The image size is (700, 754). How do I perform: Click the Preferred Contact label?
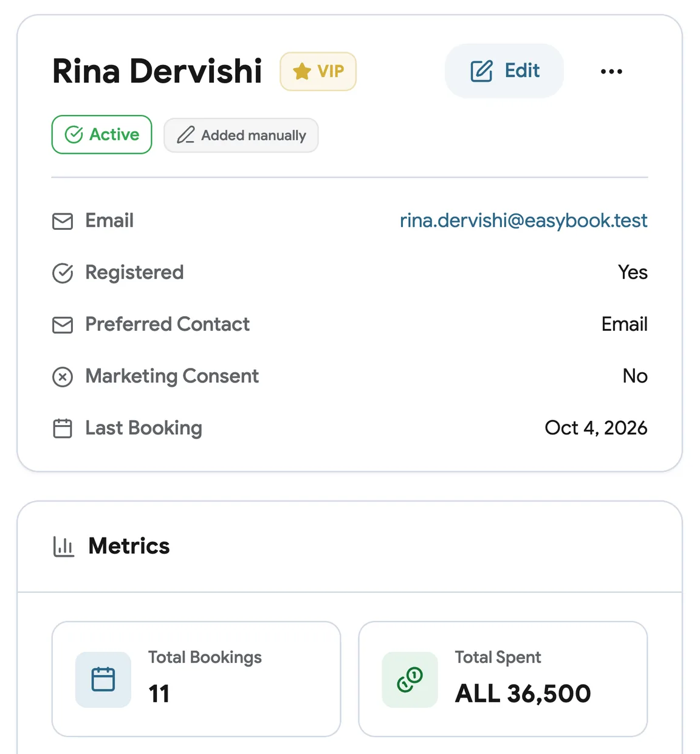coord(168,324)
